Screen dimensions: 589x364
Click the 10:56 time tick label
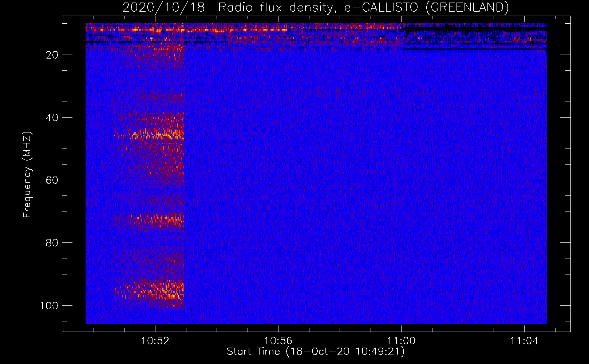278,341
